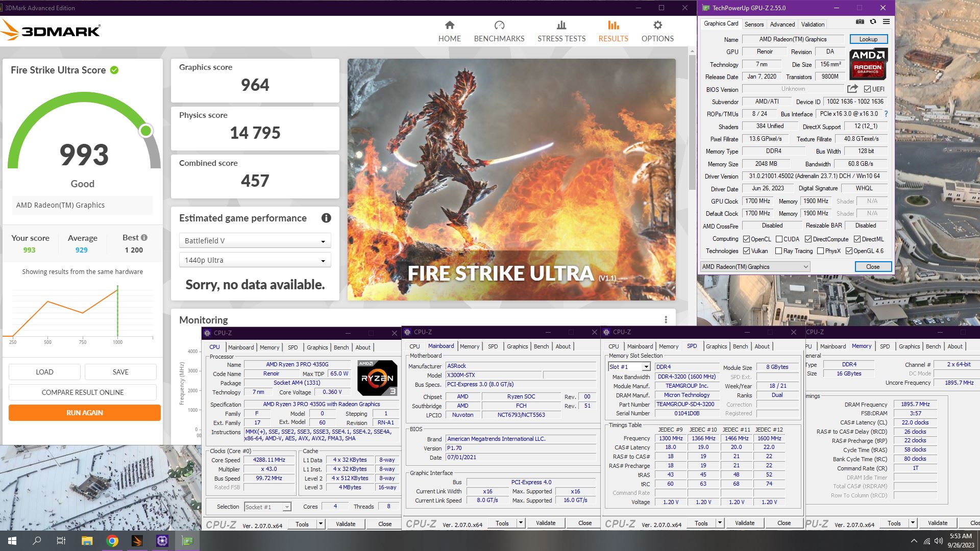Click COMPARE RESULT ONLINE
Viewport: 980px width, 551px height.
click(x=83, y=392)
